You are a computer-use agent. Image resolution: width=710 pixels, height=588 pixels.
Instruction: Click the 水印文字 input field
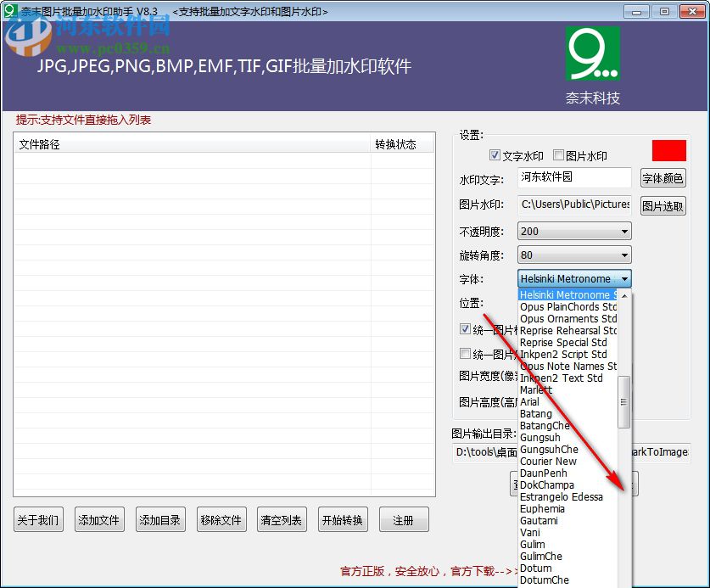[573, 177]
